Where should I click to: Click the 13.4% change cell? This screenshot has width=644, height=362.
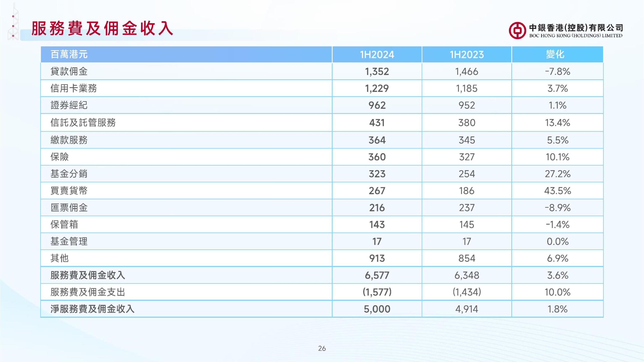click(x=558, y=123)
